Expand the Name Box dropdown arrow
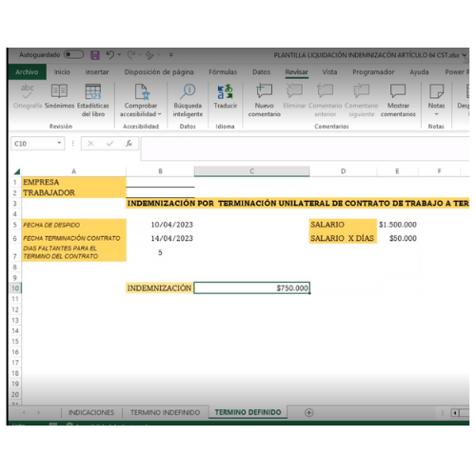 [x=59, y=143]
